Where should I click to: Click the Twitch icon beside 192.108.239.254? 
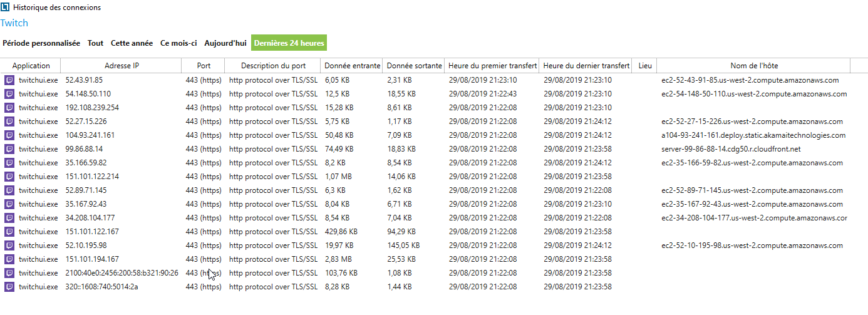[x=9, y=108]
